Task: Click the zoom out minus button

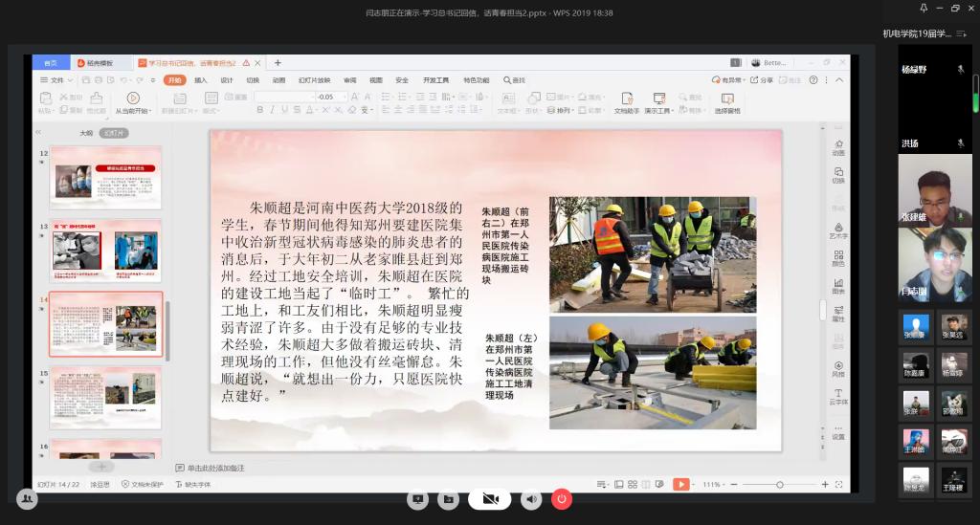Action: click(734, 485)
